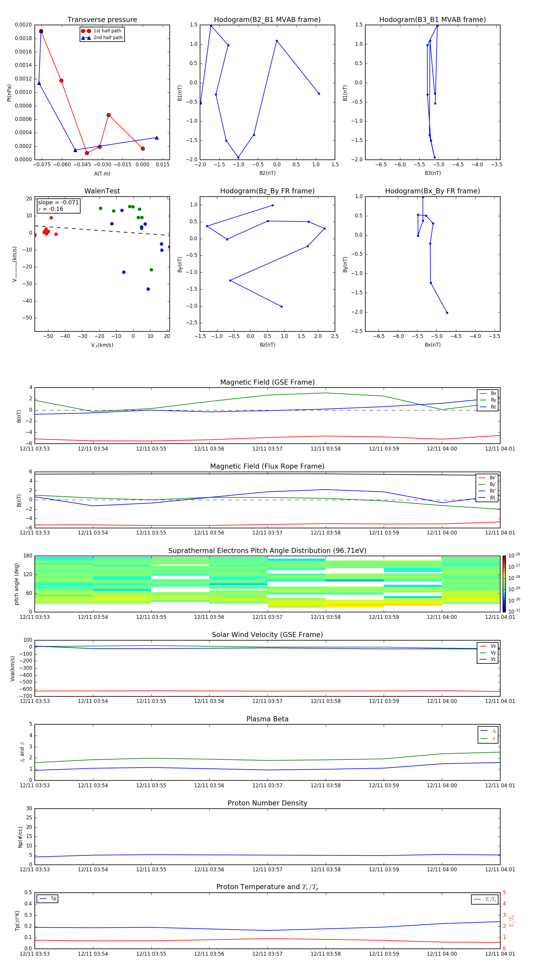Viewport: 535px width, 980px height.
Task: Select the "slope = -0.071" annotation
Action: 58,203
